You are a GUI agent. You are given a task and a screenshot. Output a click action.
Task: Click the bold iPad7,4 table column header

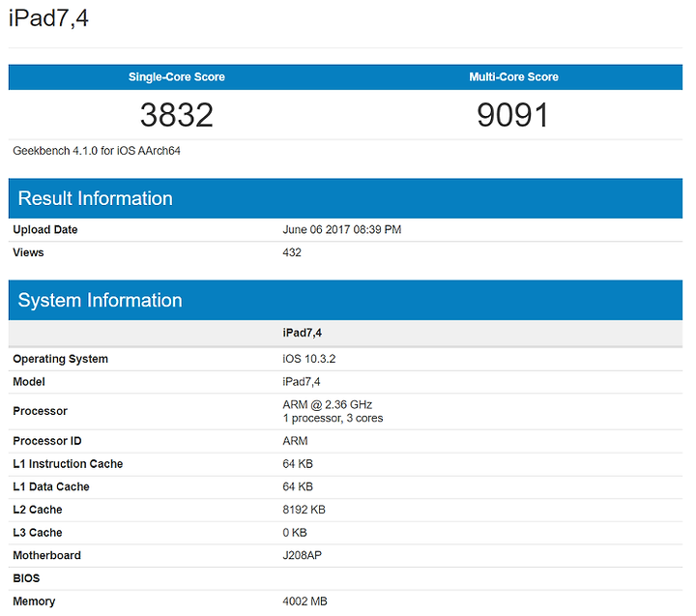(303, 333)
